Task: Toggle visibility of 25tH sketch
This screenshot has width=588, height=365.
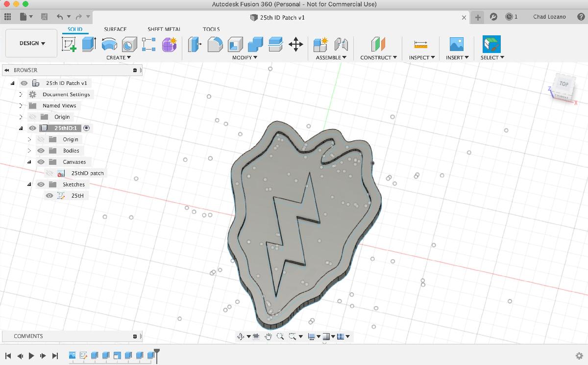Action: pyautogui.click(x=49, y=196)
